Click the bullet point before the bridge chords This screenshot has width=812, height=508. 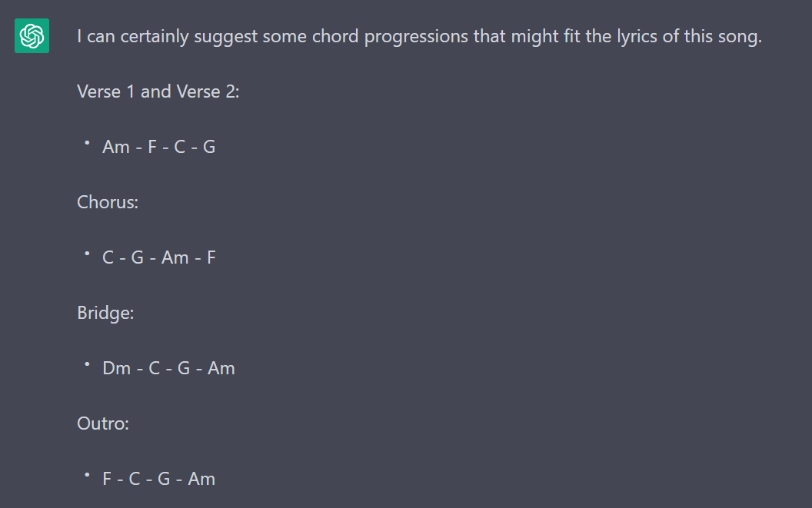pyautogui.click(x=87, y=364)
